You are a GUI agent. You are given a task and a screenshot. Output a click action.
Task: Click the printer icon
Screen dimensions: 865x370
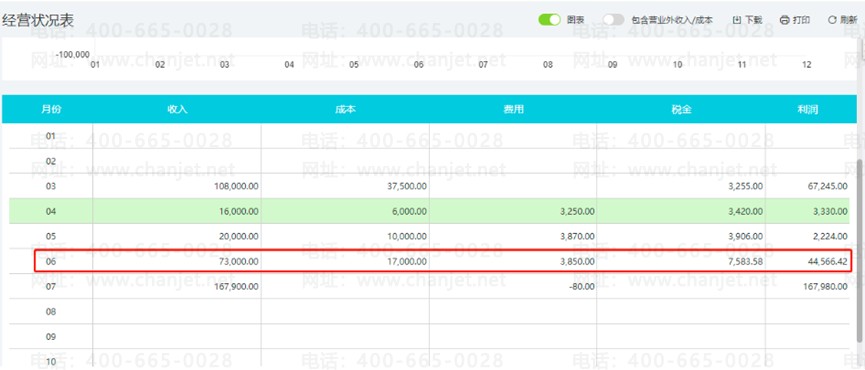784,20
